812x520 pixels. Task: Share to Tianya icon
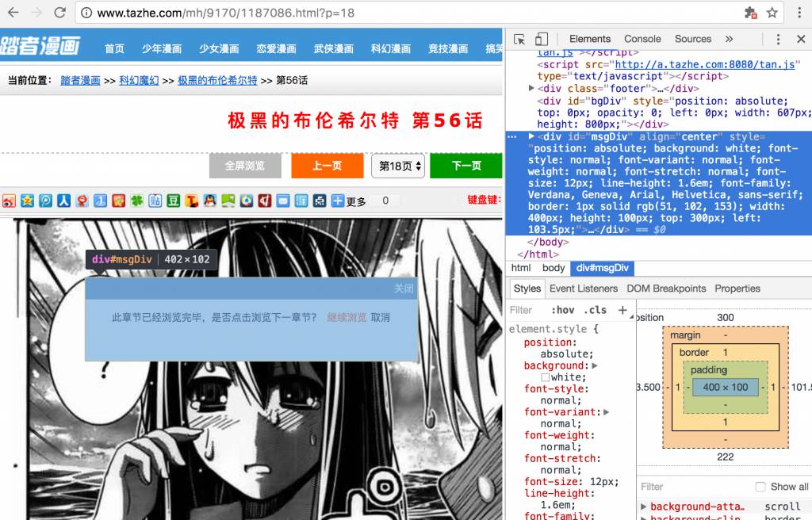tap(301, 201)
